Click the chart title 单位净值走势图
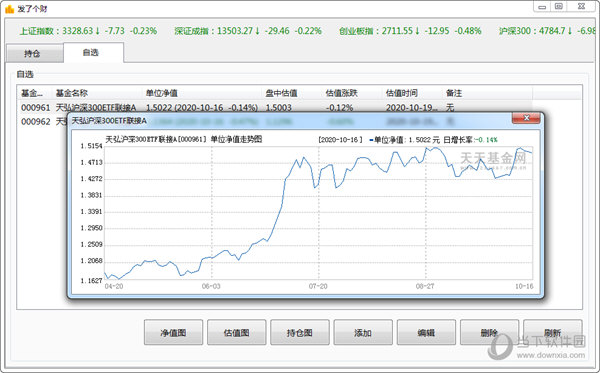Screen dimensions: 600x373 pyautogui.click(x=236, y=139)
